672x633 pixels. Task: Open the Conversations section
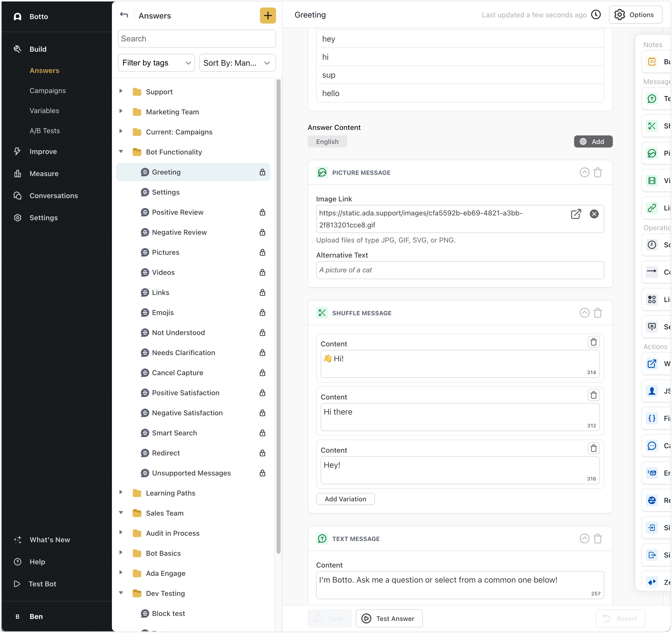coord(53,196)
